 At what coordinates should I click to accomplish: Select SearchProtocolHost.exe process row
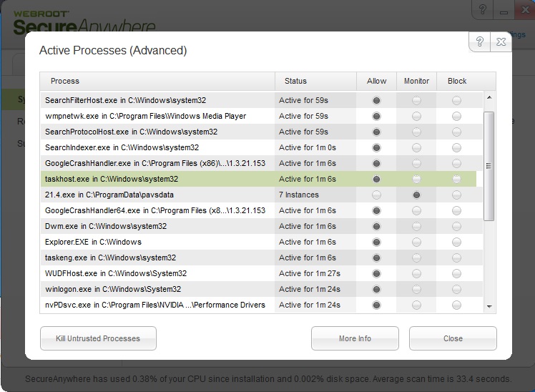click(x=262, y=132)
